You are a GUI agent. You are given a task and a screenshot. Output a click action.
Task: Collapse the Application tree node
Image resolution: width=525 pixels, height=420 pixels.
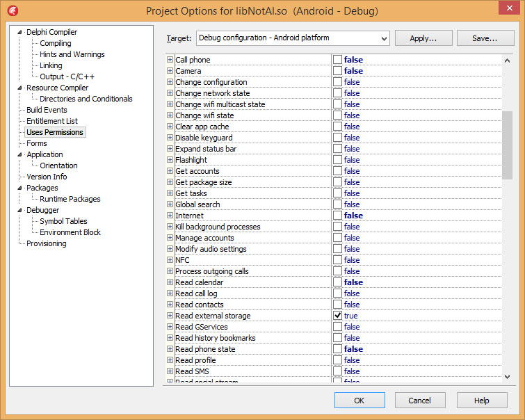click(19, 154)
